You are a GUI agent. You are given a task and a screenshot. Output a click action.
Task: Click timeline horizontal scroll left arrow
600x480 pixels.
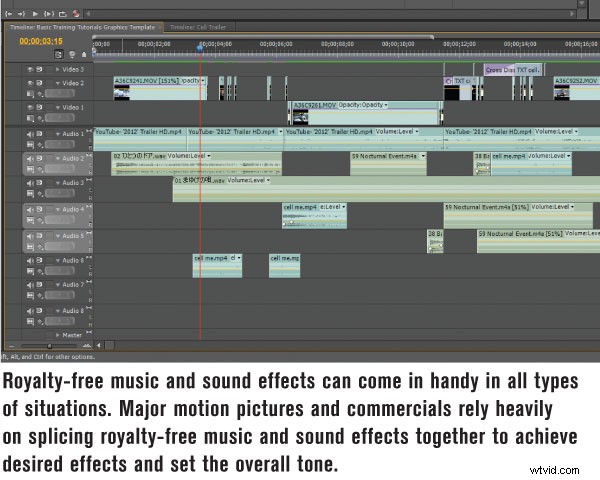[x=99, y=346]
